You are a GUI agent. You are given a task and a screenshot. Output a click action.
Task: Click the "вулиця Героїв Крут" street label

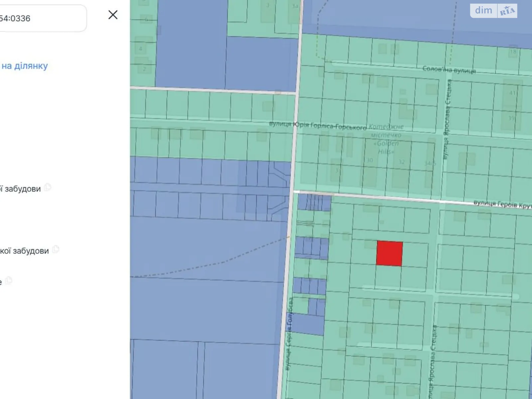click(502, 204)
